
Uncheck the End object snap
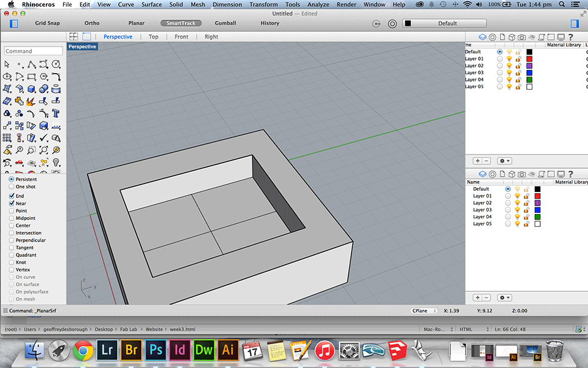point(11,196)
